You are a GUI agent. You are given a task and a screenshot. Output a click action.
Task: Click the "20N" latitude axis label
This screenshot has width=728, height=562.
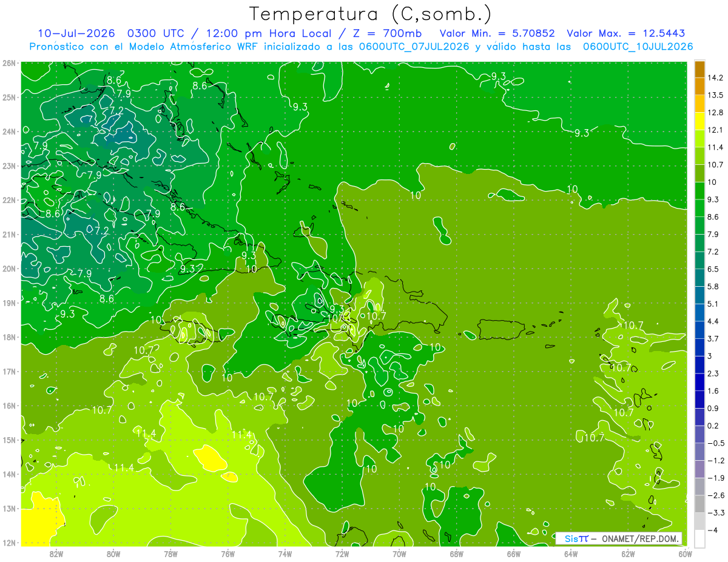pos(9,269)
